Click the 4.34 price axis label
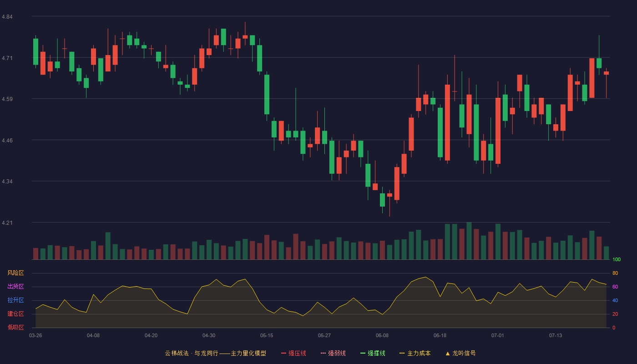637x364 pixels. point(7,182)
